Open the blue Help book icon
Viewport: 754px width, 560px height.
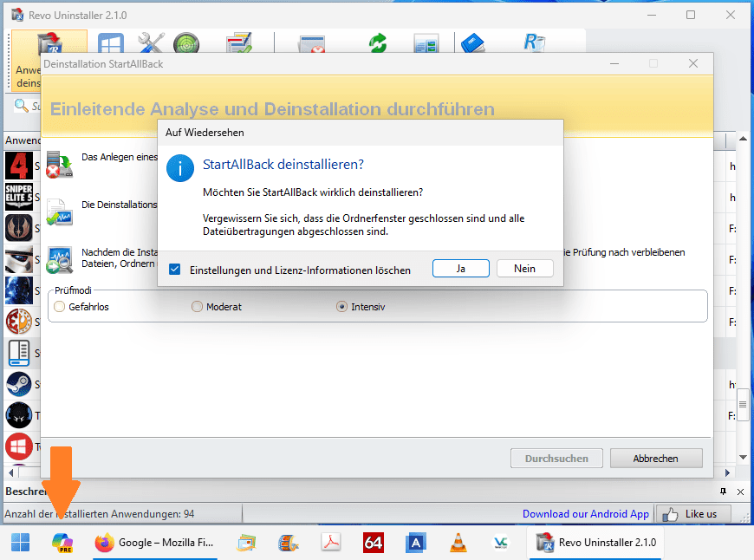click(472, 42)
